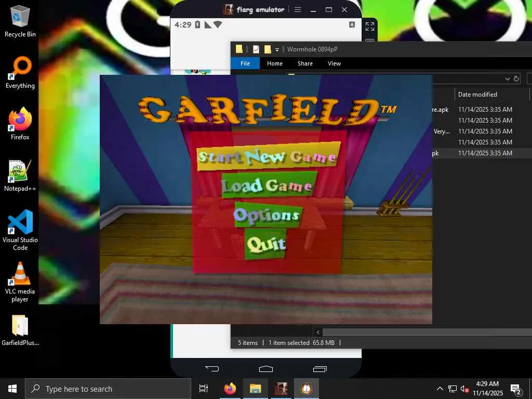532x399 pixels.
Task: Click Explorer horizontal scrollbar track
Action: (427, 332)
